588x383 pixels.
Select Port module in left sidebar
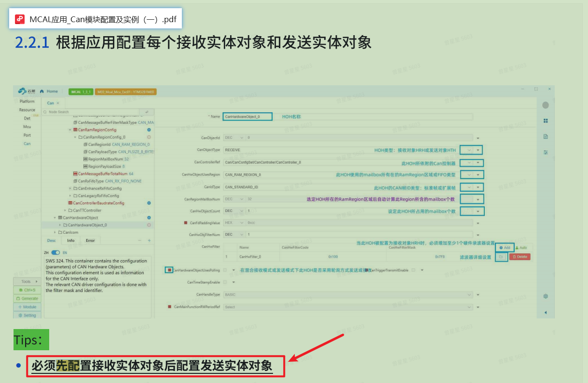tap(27, 135)
